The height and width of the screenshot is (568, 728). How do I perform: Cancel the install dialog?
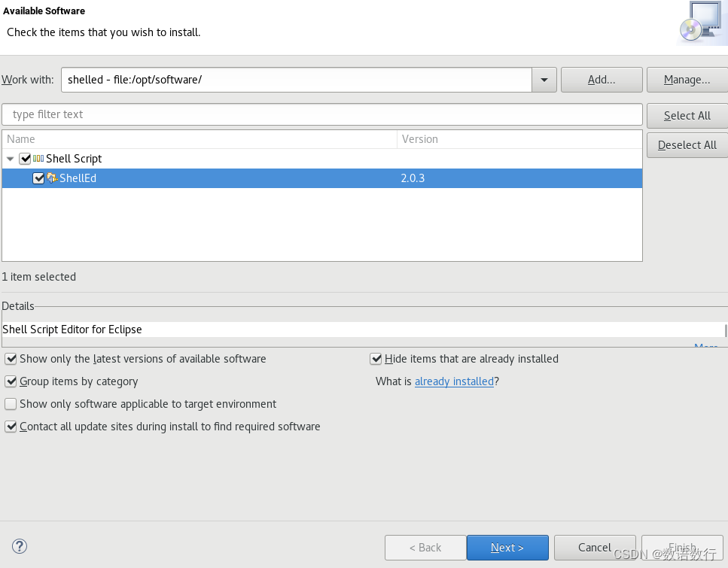click(595, 548)
